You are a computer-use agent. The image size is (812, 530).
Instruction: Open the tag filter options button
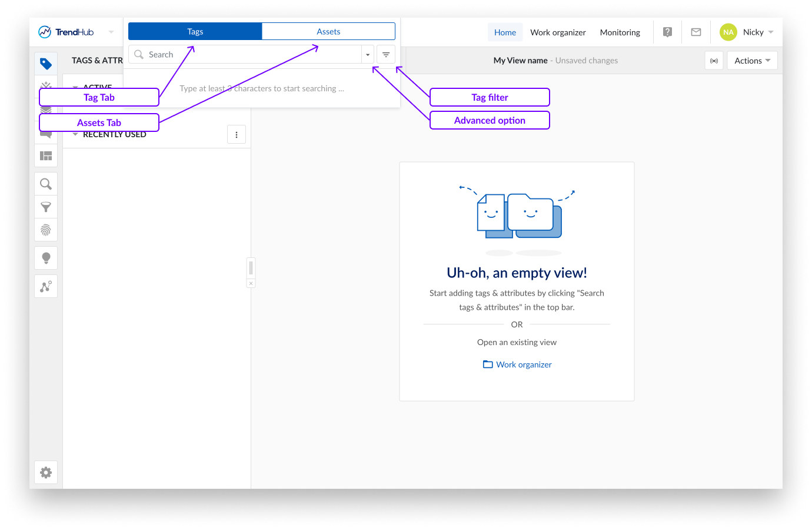click(386, 55)
